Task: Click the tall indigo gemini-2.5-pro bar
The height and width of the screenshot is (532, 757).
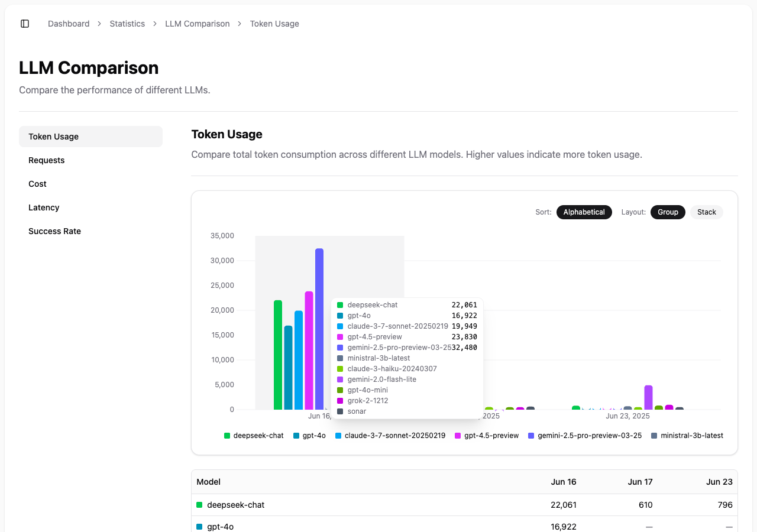Action: coord(319,329)
